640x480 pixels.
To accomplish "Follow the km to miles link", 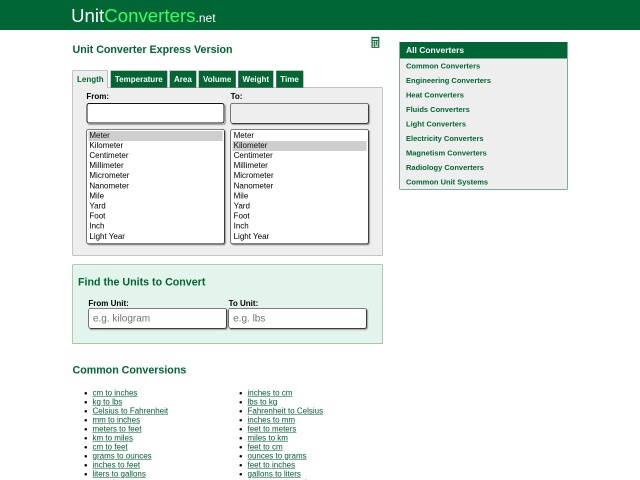I will (113, 438).
